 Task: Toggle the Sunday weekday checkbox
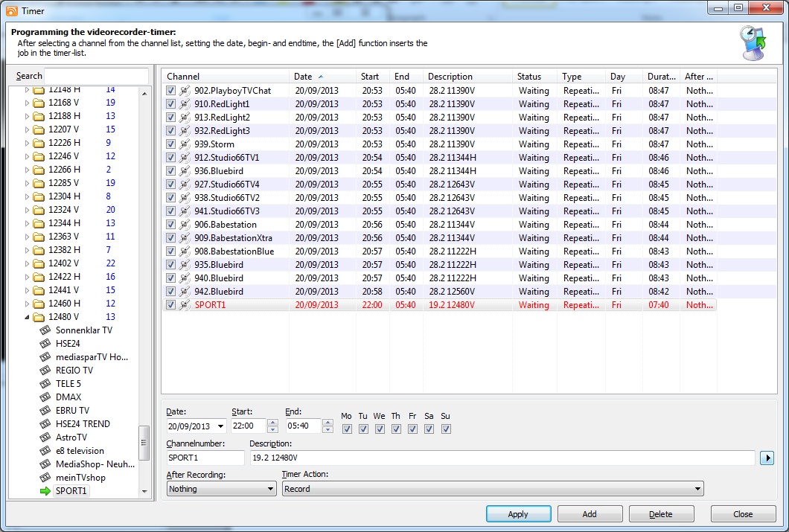pyautogui.click(x=446, y=429)
